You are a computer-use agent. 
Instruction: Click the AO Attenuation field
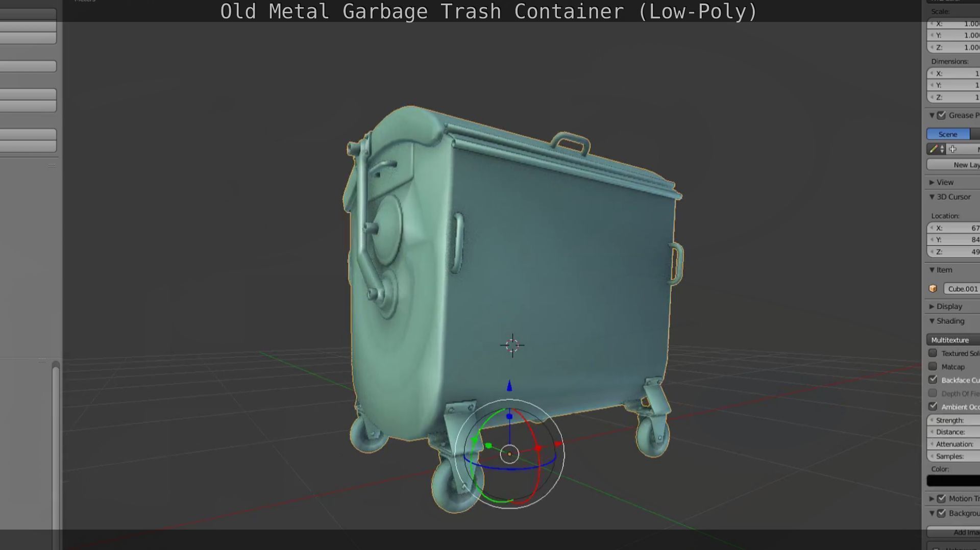tap(953, 444)
